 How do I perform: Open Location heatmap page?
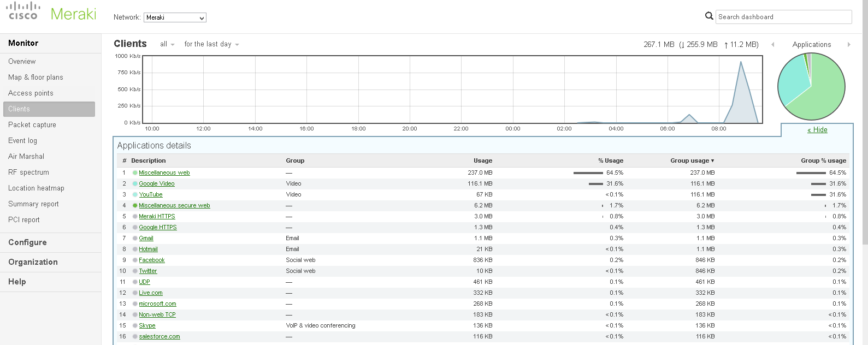pyautogui.click(x=36, y=188)
